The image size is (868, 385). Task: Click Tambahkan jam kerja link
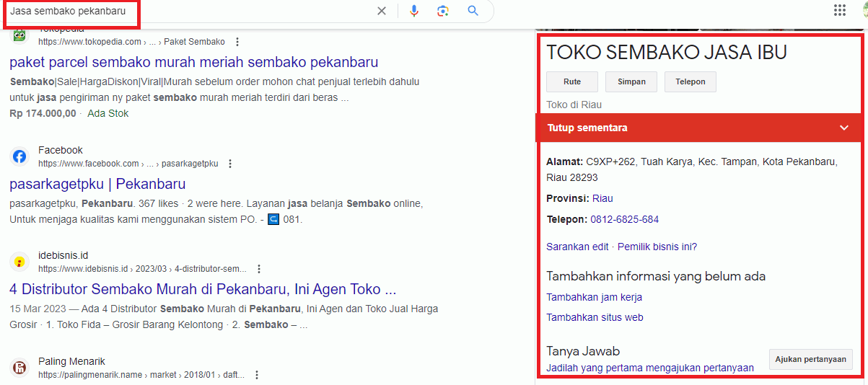pyautogui.click(x=594, y=297)
